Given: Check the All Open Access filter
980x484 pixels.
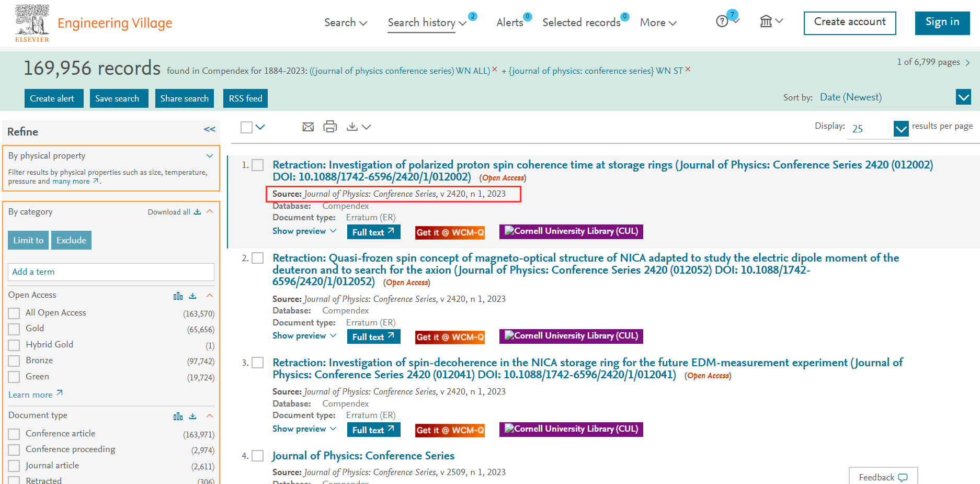Looking at the screenshot, I should tap(14, 313).
